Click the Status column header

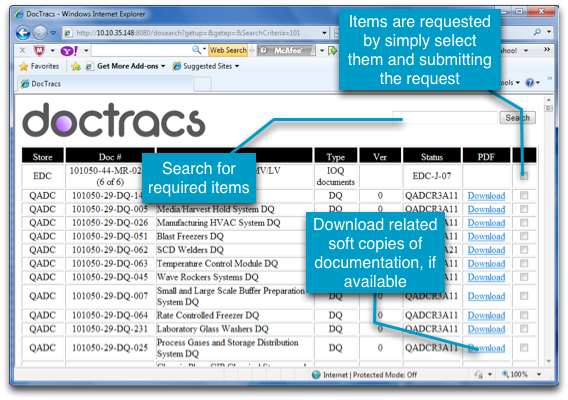point(432,157)
